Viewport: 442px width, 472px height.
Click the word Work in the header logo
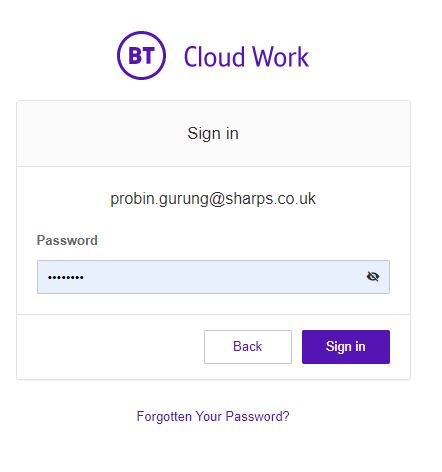click(280, 57)
